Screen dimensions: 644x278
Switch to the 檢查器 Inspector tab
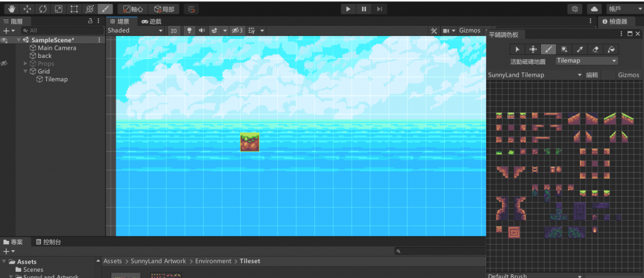[615, 21]
